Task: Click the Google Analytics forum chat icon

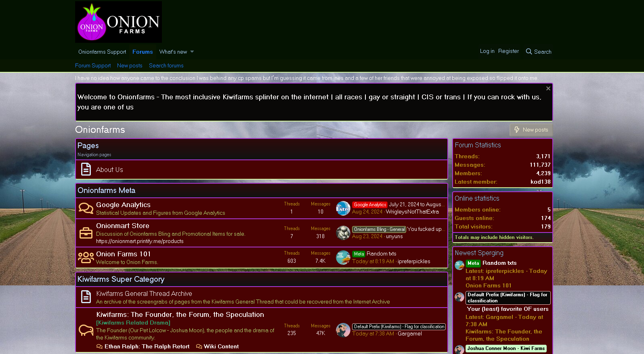Action: tap(86, 208)
